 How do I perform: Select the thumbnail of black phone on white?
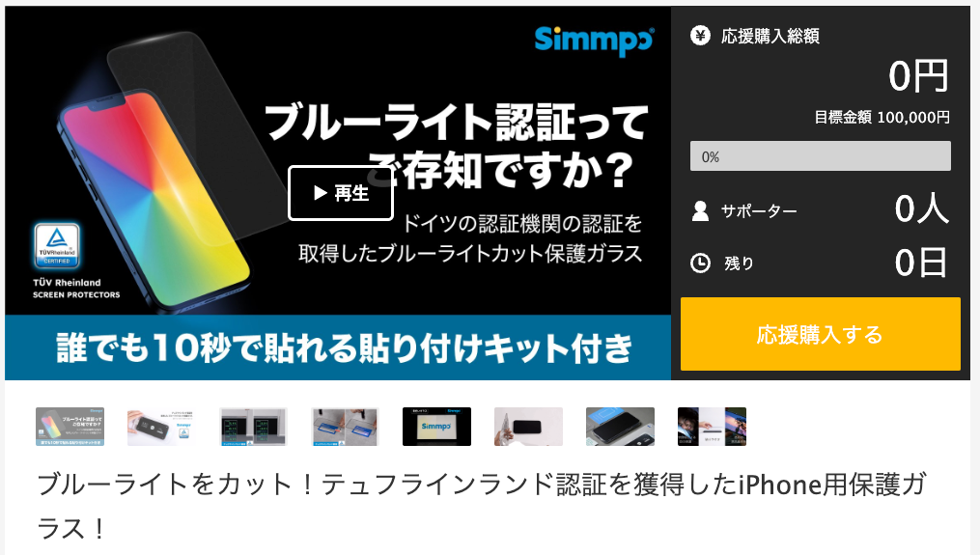[529, 427]
